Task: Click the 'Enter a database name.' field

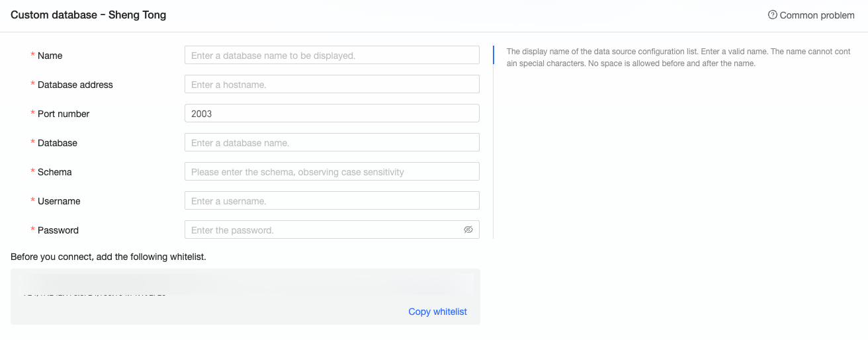Action: point(331,143)
